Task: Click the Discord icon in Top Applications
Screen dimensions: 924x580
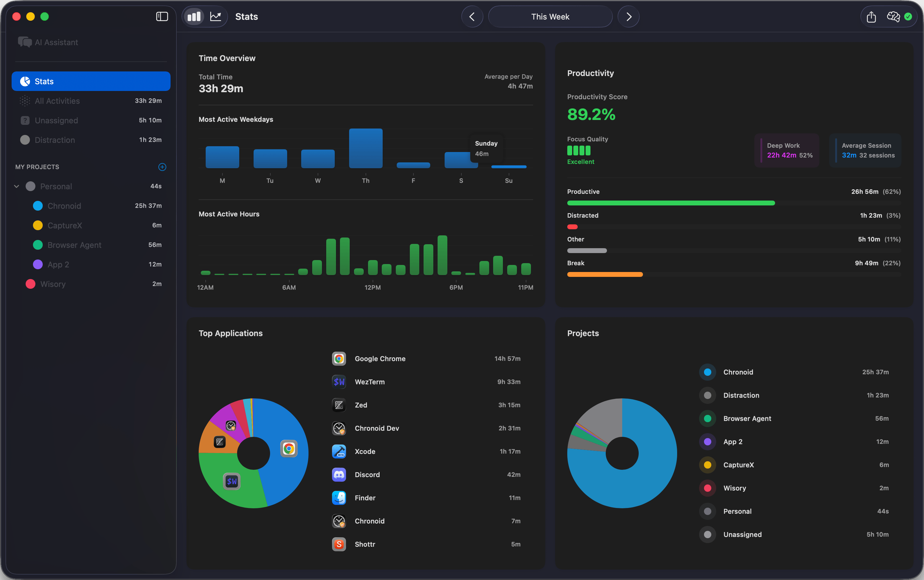Action: [x=338, y=474]
